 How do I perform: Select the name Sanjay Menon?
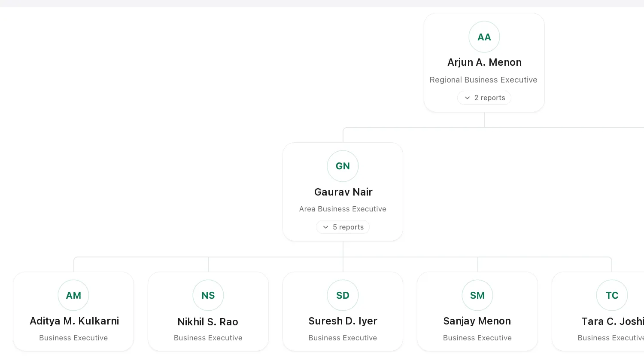click(x=477, y=321)
